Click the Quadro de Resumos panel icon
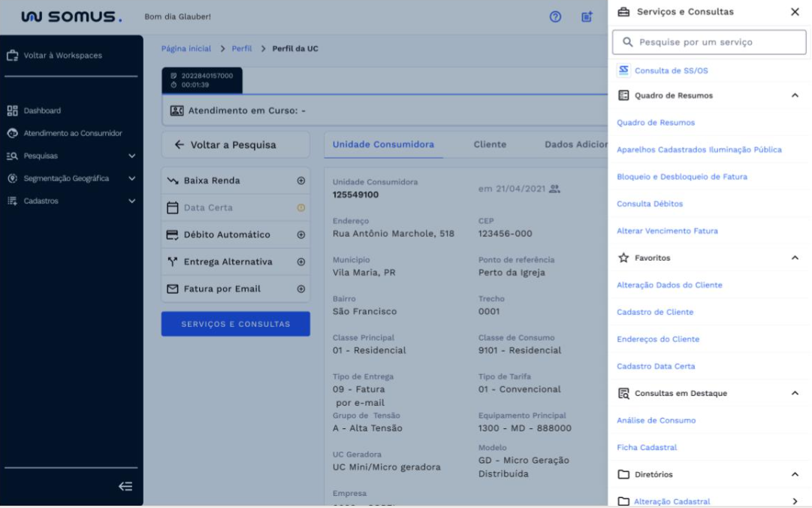The width and height of the screenshot is (812, 508). coord(622,95)
